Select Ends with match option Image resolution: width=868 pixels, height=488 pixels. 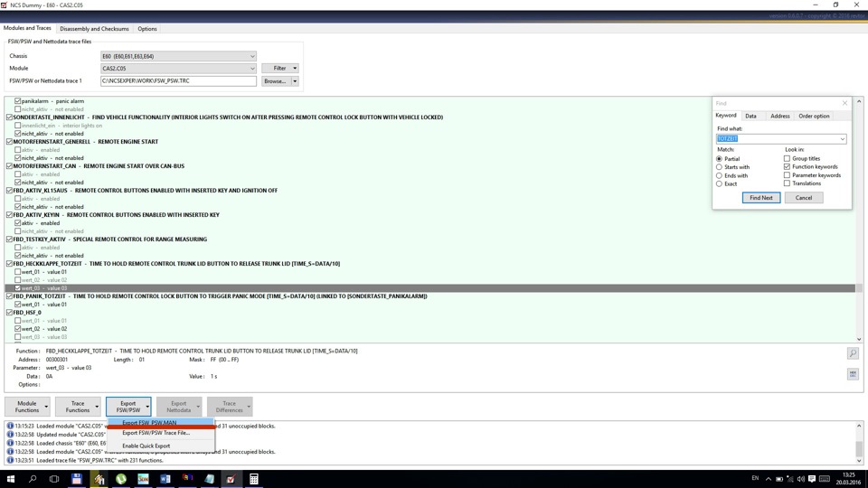click(x=719, y=175)
